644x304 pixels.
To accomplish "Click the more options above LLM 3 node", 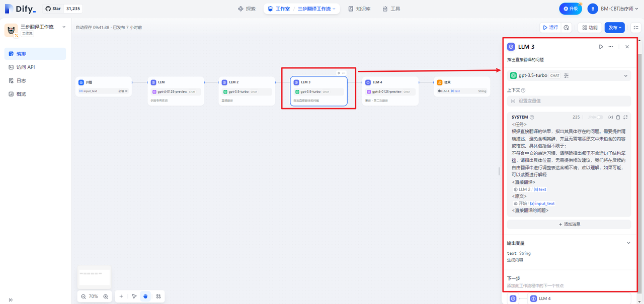I will tap(344, 73).
